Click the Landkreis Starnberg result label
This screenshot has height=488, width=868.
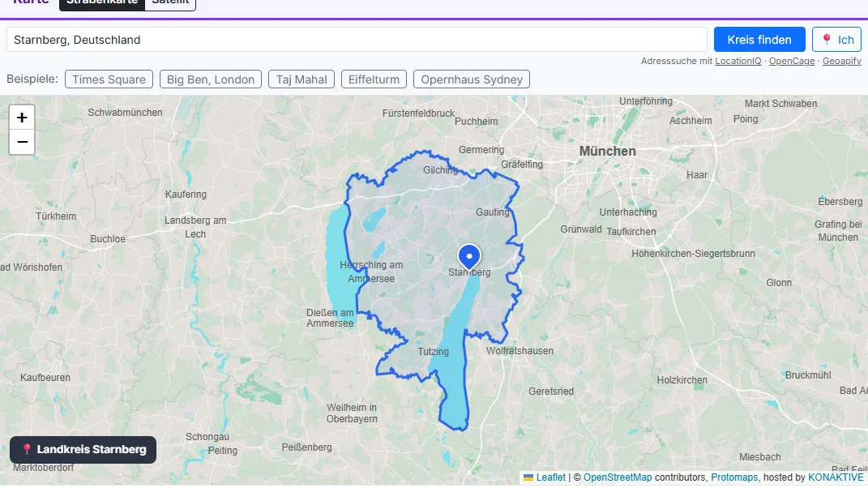[x=83, y=449]
